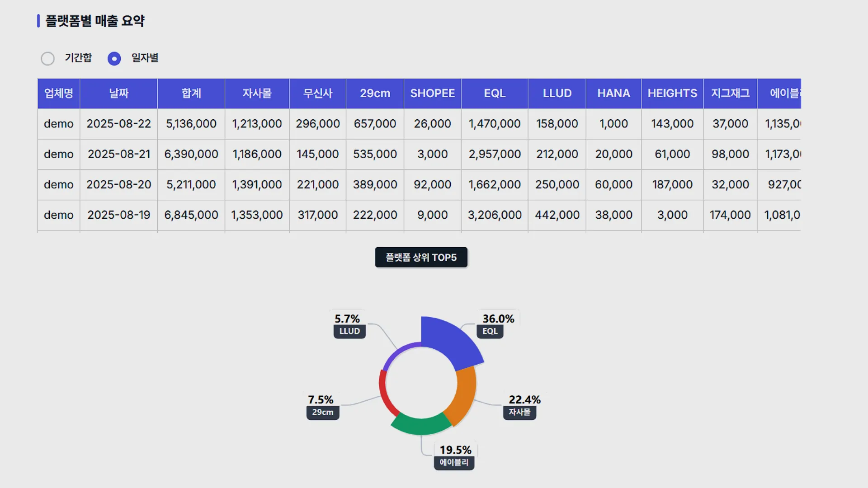Click total cell 6,845,000
The height and width of the screenshot is (488, 868).
(x=191, y=215)
